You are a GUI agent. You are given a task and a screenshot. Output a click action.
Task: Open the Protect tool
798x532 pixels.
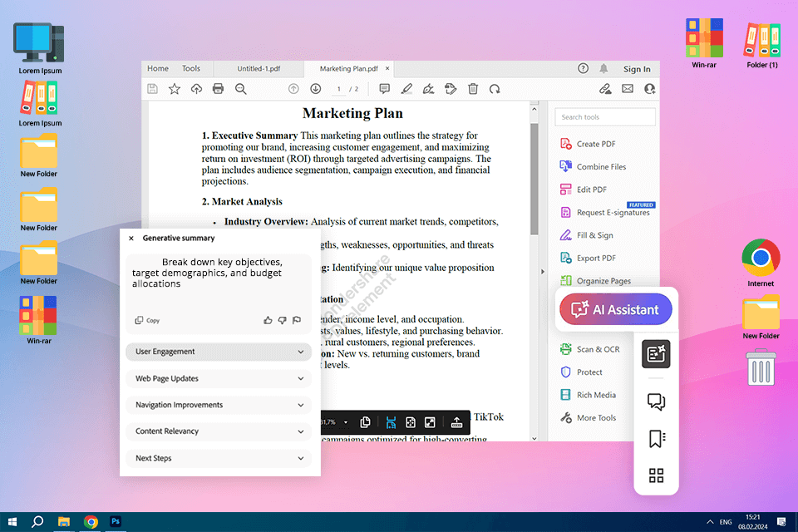[581, 372]
